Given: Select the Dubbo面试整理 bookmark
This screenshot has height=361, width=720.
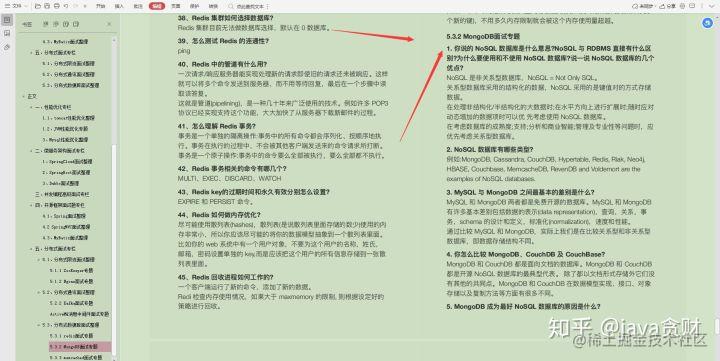Looking at the screenshot, I should (x=60, y=183).
